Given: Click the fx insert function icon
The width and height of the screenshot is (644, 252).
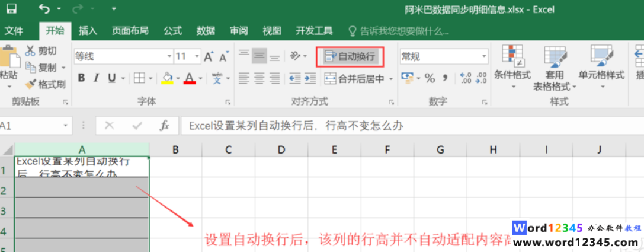Looking at the screenshot, I should coord(164,125).
